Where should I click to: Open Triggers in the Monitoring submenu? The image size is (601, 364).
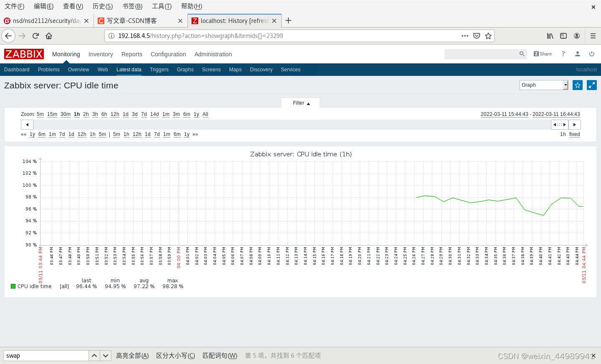159,70
